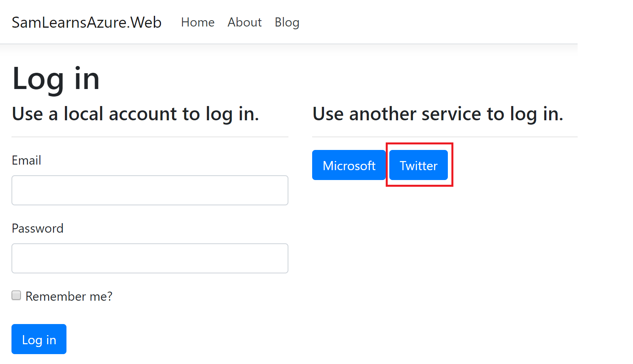
Task: Go to the Home page
Action: click(x=198, y=23)
